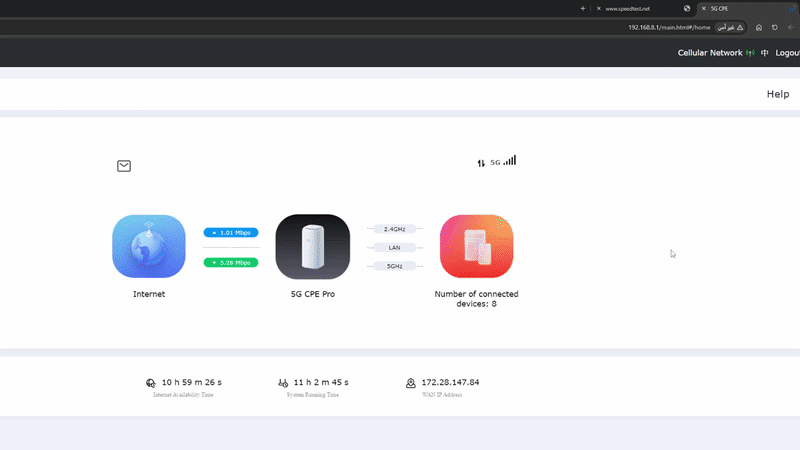Image resolution: width=800 pixels, height=450 pixels.
Task: Click the 1.01 Mbps upload speed pill
Action: click(x=231, y=233)
